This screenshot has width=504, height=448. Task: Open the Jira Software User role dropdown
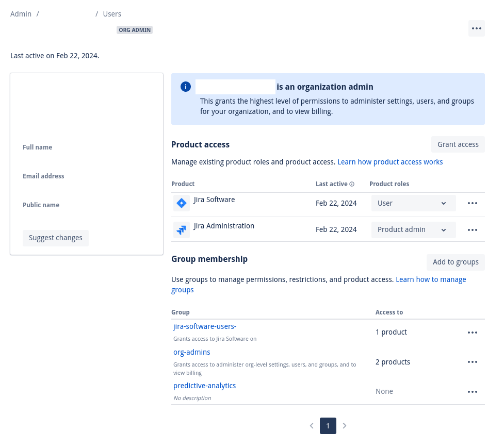413,203
